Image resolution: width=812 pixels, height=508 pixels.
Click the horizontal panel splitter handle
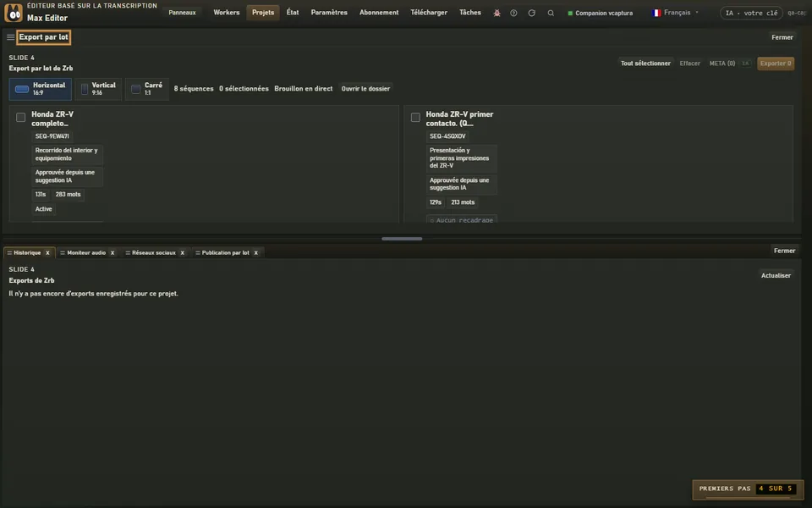[x=402, y=239]
